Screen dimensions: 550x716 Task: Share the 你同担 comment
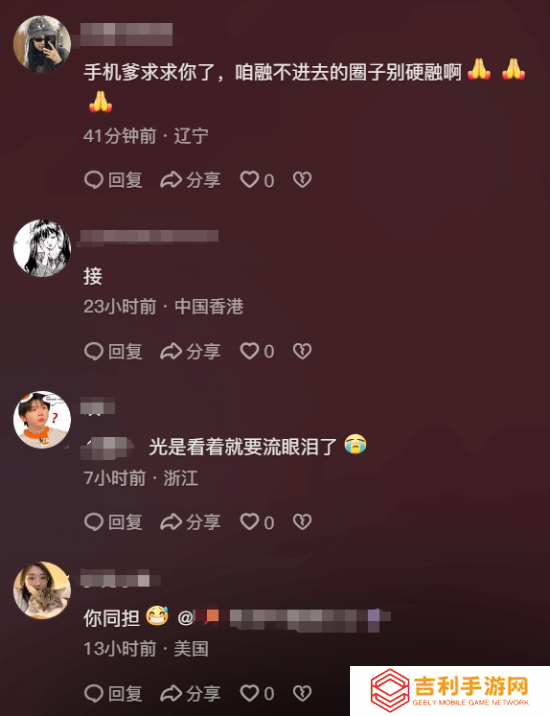click(x=190, y=694)
